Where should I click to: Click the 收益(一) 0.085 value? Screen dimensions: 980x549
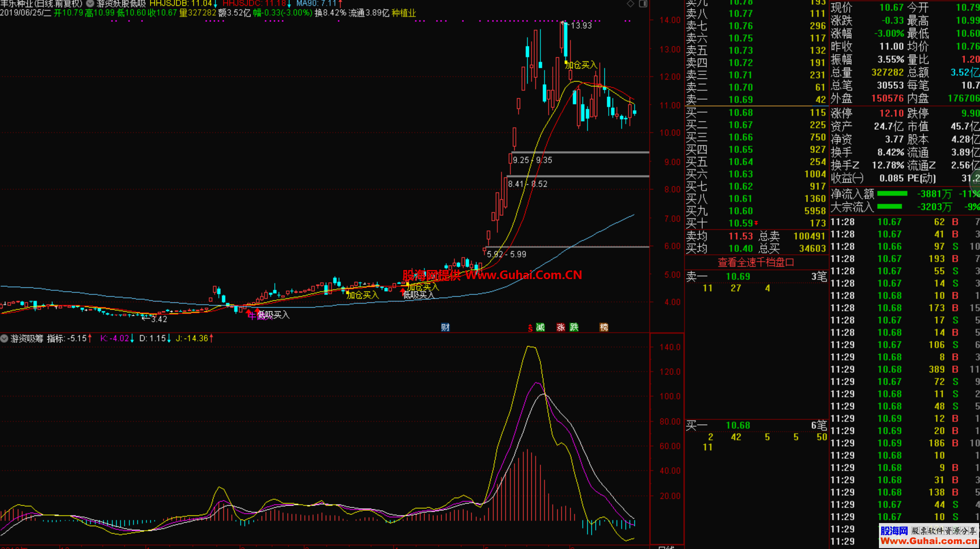891,178
